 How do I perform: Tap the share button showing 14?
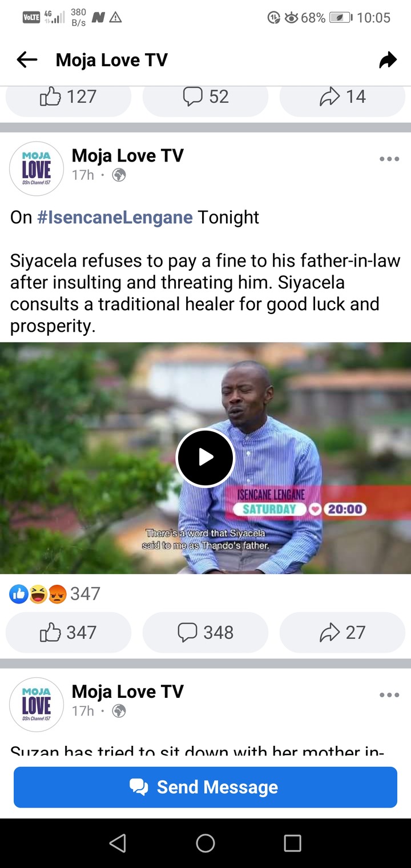342,98
